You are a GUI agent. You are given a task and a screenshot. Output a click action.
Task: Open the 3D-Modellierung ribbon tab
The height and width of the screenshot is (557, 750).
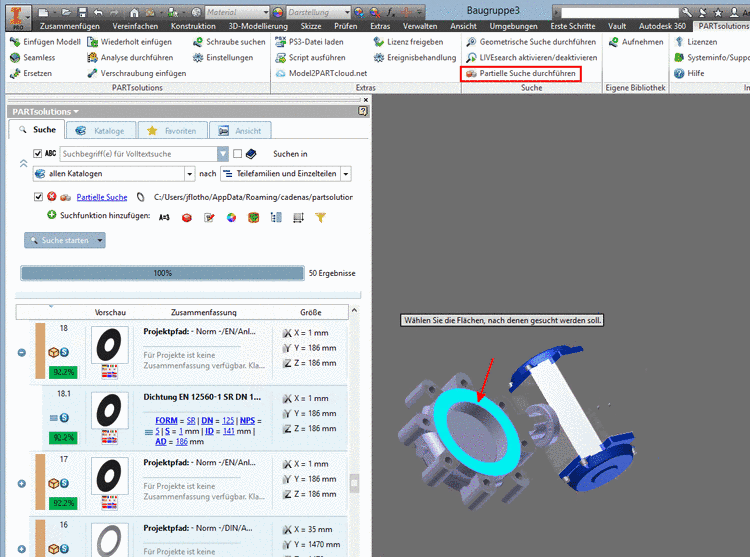click(x=258, y=26)
